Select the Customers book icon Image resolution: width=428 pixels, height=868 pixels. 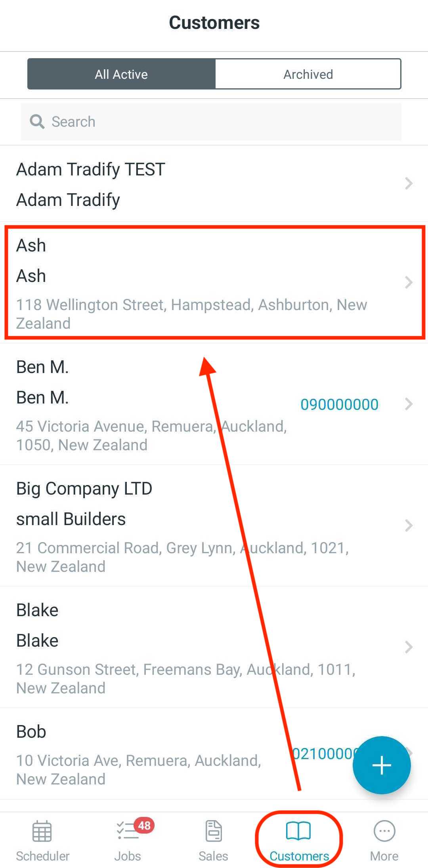click(298, 831)
